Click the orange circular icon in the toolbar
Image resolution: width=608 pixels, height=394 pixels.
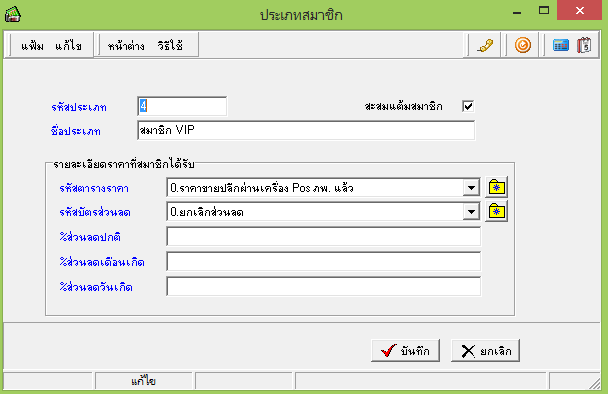[x=523, y=45]
